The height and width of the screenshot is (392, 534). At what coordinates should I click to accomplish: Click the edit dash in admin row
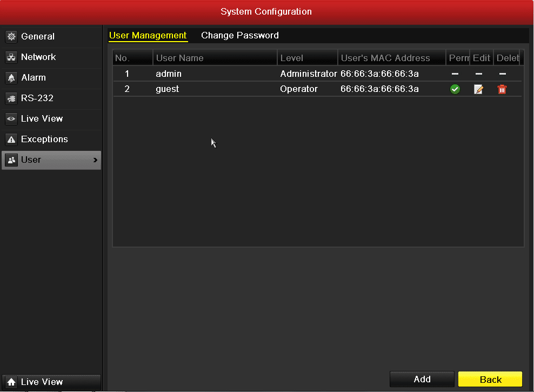(x=479, y=74)
